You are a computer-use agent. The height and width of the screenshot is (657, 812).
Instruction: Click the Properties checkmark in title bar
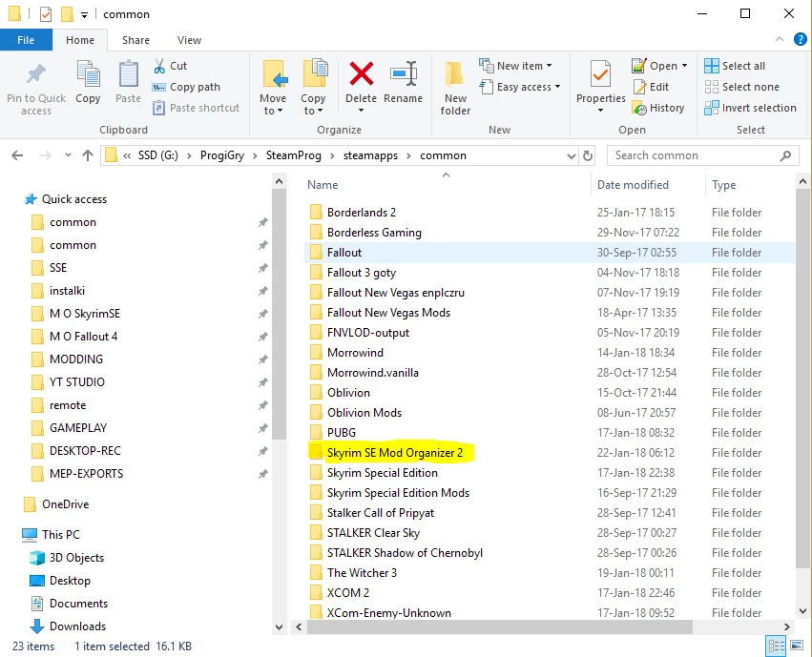46,14
